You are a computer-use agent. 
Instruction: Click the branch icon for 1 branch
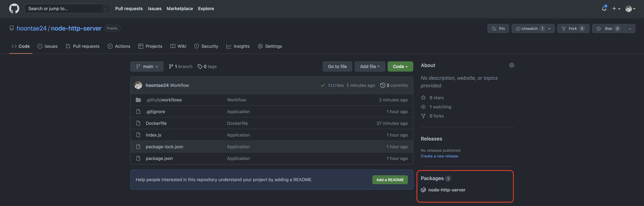pos(171,66)
